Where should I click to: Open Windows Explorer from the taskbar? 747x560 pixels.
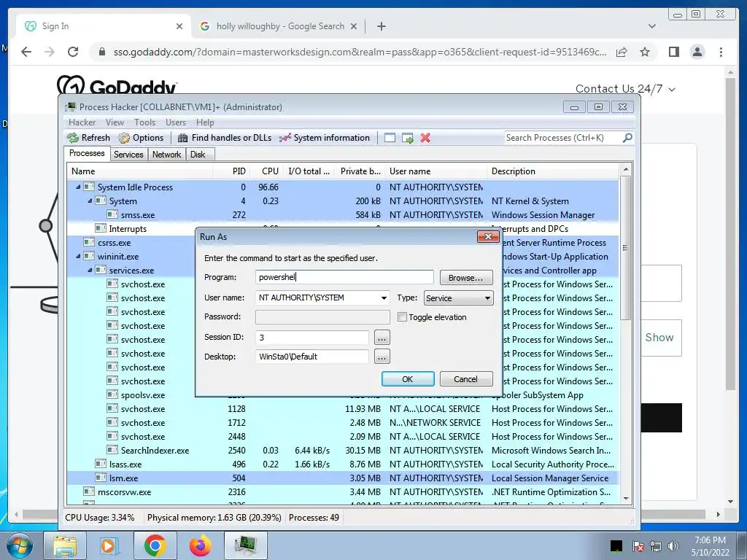click(x=65, y=545)
